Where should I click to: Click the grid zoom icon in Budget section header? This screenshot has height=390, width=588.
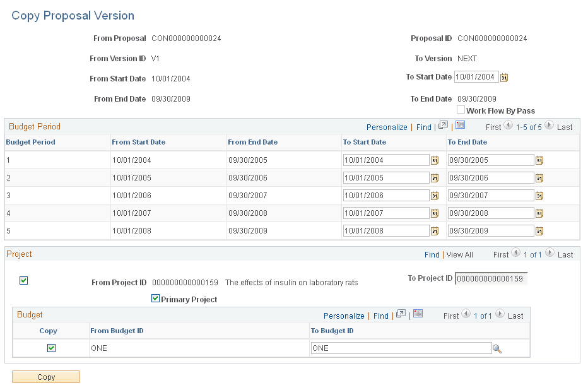pos(400,315)
